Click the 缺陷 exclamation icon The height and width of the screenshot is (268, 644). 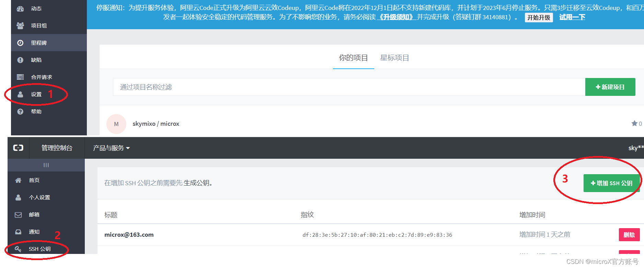20,60
